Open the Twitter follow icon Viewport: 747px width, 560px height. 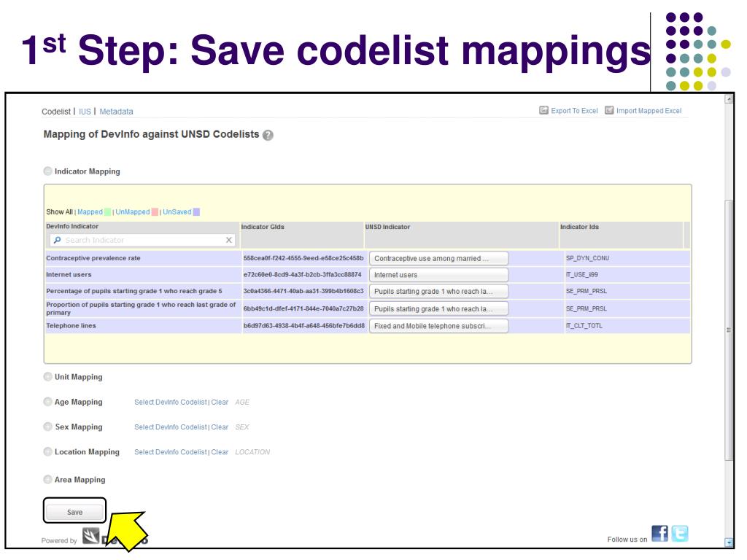tap(680, 533)
